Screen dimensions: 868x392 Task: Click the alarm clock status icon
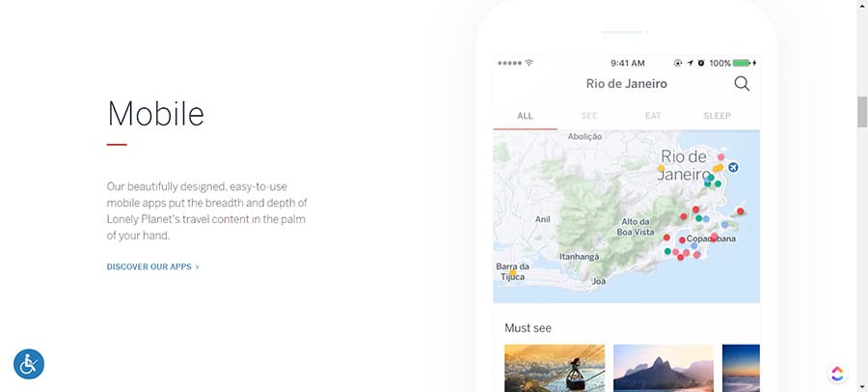coord(701,63)
